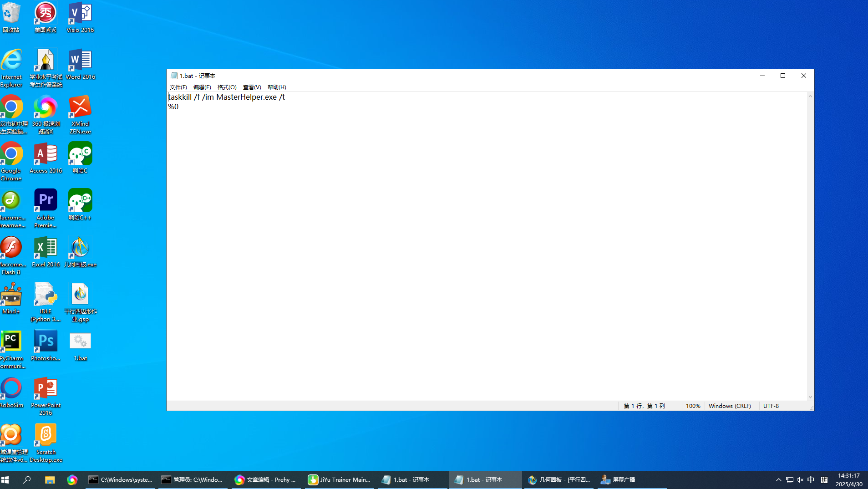Open the Google Chrome desktop shortcut
The width and height of the screenshot is (868, 489).
coord(11,162)
